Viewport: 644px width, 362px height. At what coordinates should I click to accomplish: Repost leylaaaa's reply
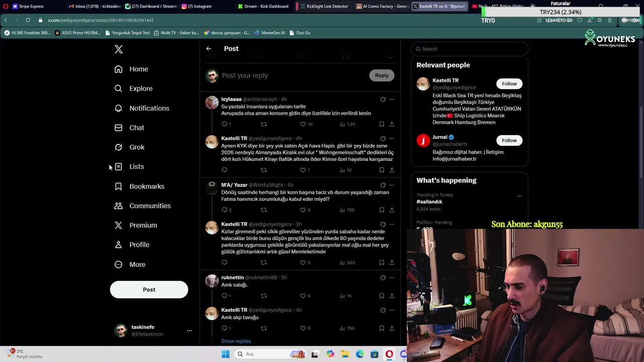(x=264, y=124)
